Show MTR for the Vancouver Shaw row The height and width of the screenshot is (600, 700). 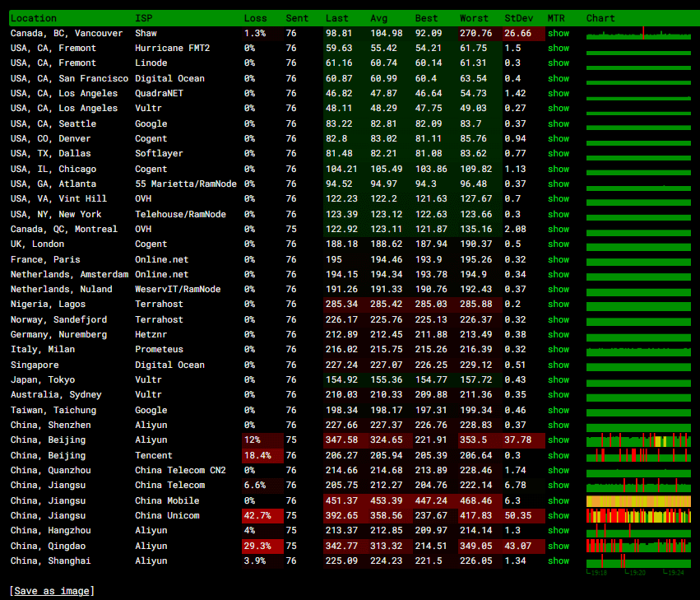coord(559,33)
